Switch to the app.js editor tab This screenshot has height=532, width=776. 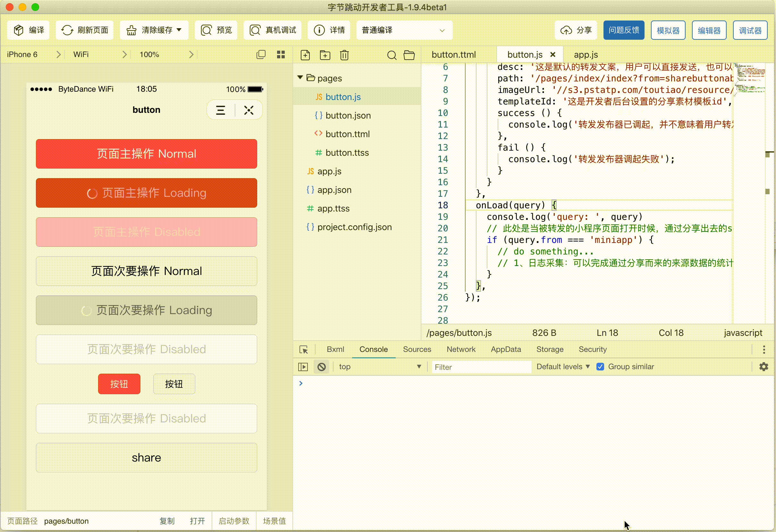pyautogui.click(x=586, y=54)
